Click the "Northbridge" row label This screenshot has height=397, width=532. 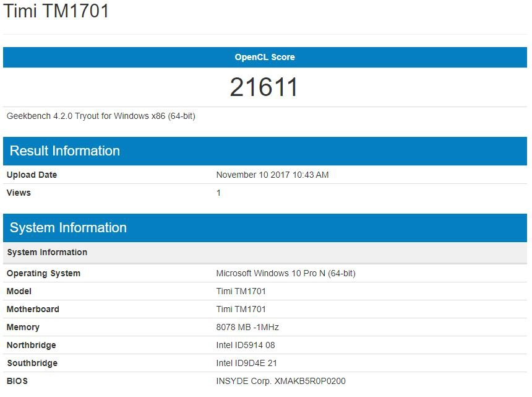(x=31, y=346)
